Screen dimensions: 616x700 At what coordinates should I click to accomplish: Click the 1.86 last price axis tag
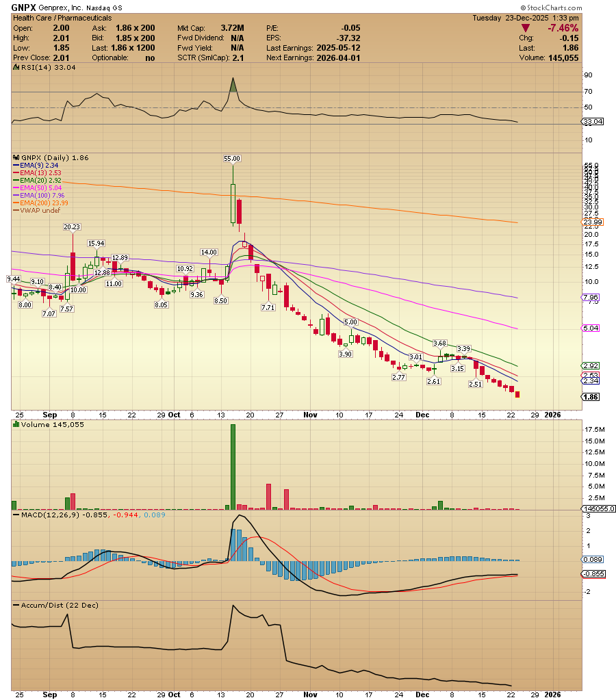[x=591, y=397]
